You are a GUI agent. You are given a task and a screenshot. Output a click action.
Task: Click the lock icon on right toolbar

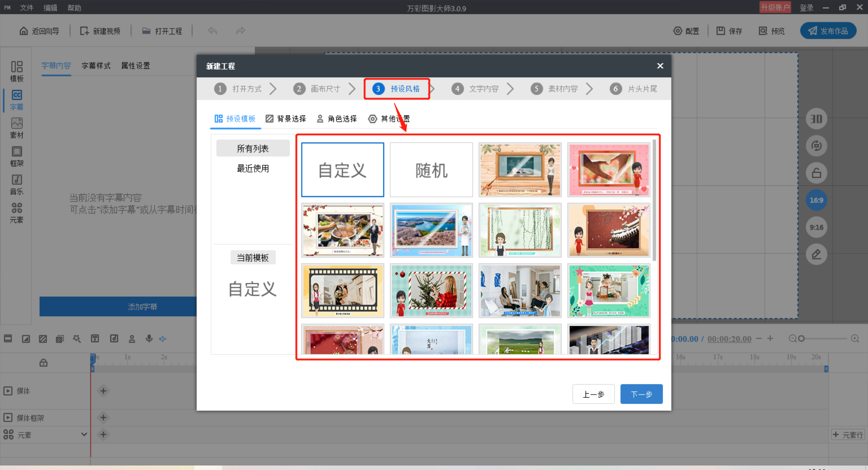tap(816, 173)
